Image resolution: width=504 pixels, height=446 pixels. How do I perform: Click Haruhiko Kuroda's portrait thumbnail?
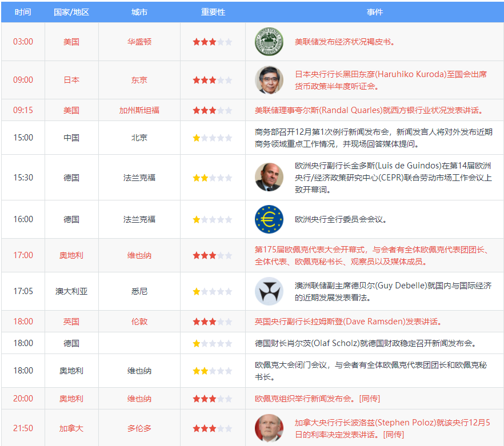click(x=269, y=80)
